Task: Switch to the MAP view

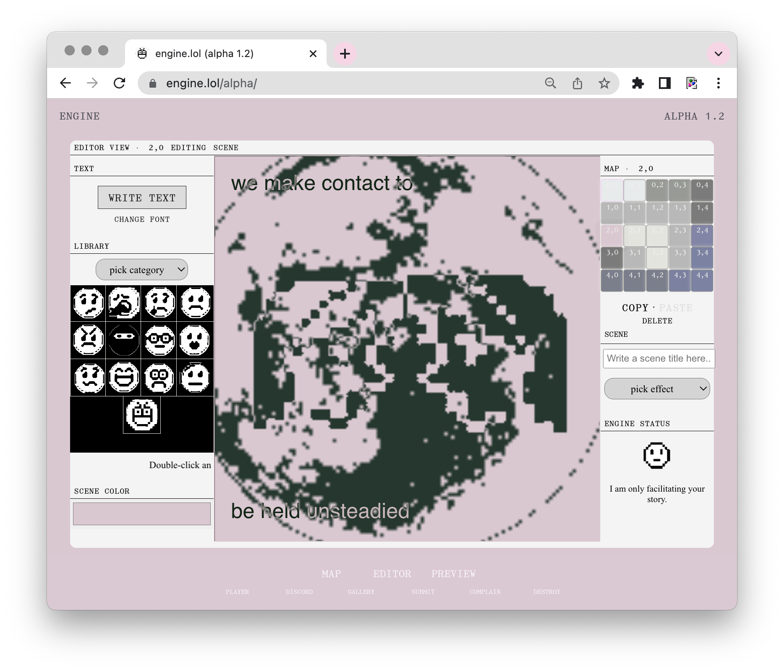Action: pos(331,573)
